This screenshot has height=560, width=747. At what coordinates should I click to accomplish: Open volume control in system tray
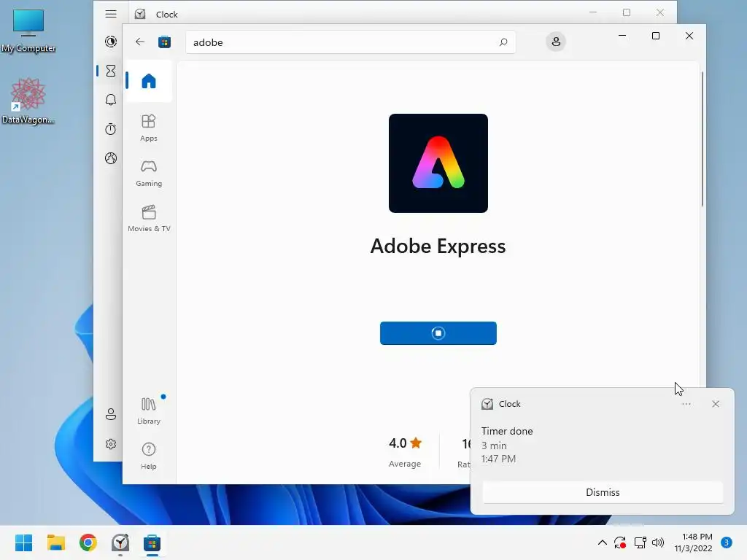point(657,542)
